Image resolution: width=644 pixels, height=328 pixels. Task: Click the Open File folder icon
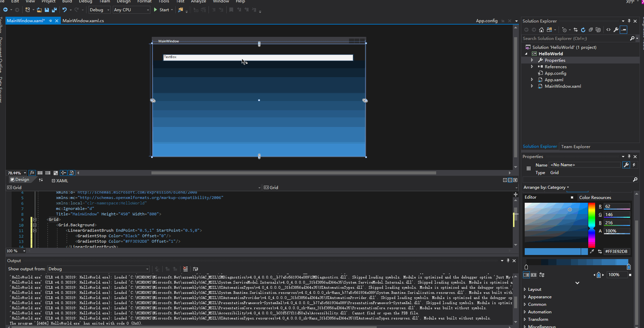[x=39, y=10]
